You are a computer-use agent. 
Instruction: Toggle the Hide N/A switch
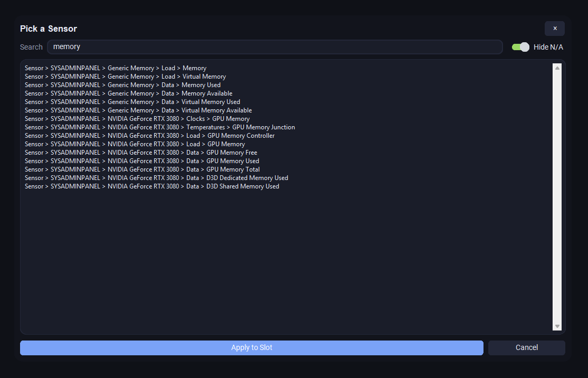pyautogui.click(x=520, y=47)
